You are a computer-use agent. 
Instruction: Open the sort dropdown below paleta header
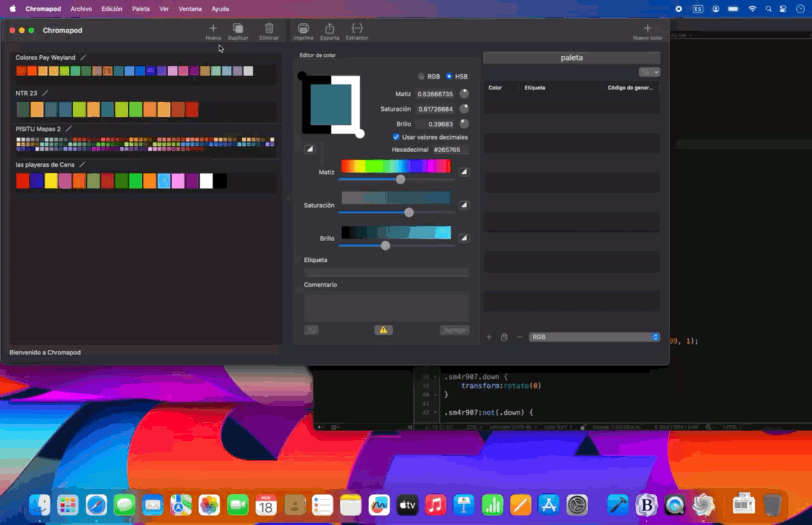coord(650,72)
